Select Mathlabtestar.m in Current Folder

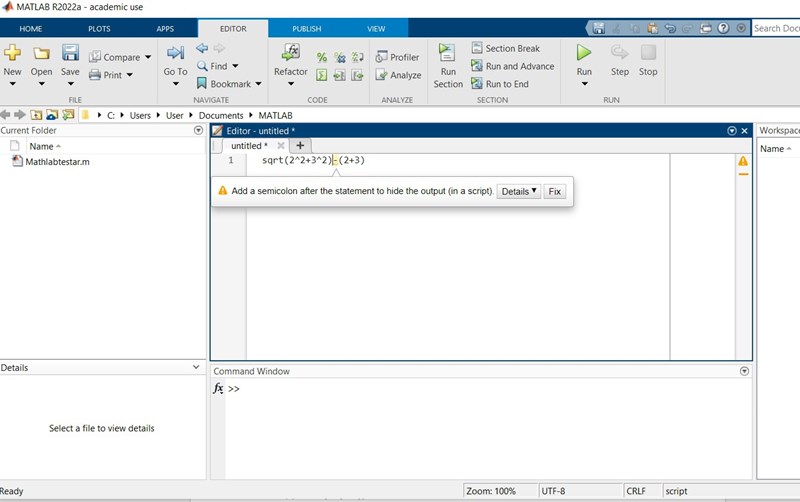pos(57,162)
